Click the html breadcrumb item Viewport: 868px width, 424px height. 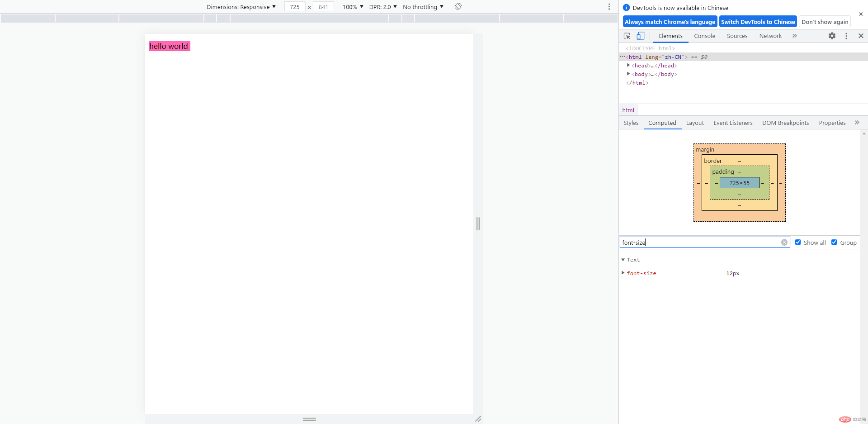click(628, 110)
